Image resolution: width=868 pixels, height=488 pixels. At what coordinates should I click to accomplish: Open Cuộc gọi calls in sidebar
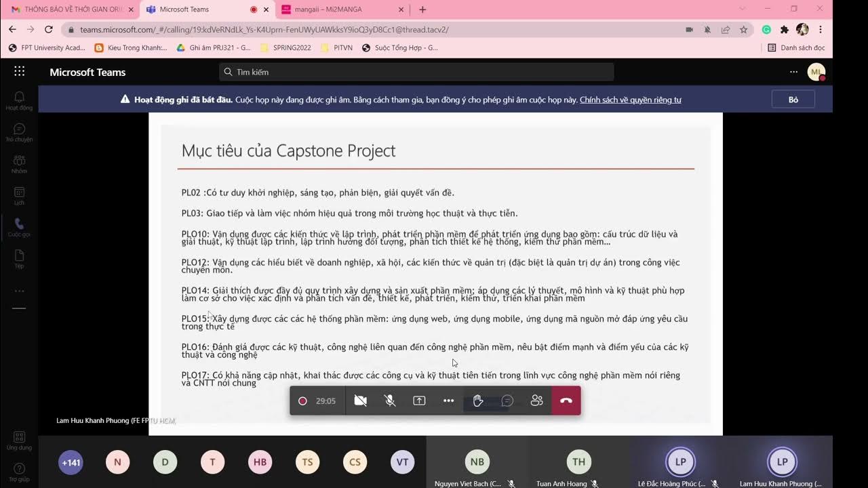[x=19, y=228]
